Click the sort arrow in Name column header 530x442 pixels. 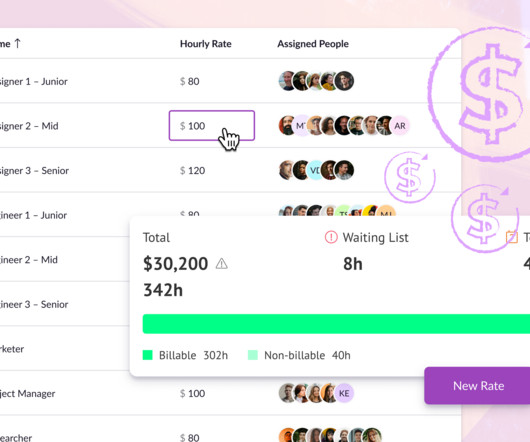tap(18, 44)
